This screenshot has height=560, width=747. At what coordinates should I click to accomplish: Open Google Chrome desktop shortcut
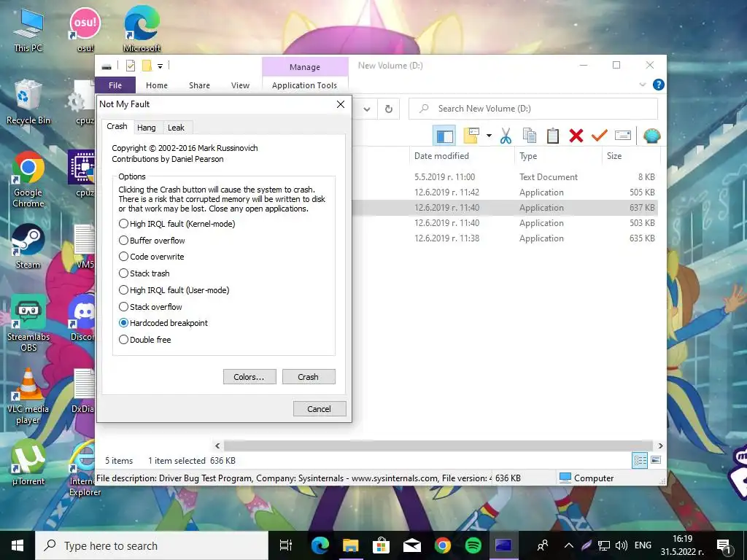click(x=28, y=180)
